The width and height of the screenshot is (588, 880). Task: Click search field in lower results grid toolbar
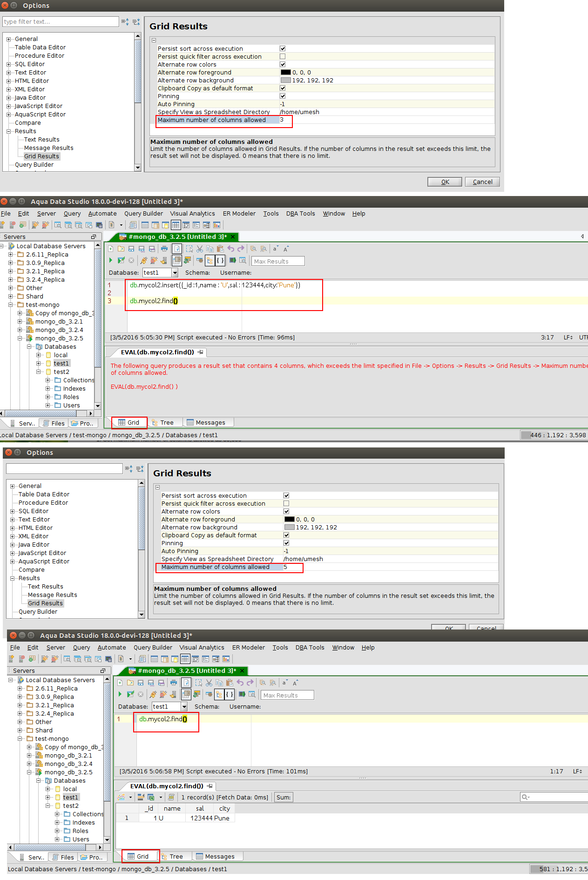(x=554, y=798)
